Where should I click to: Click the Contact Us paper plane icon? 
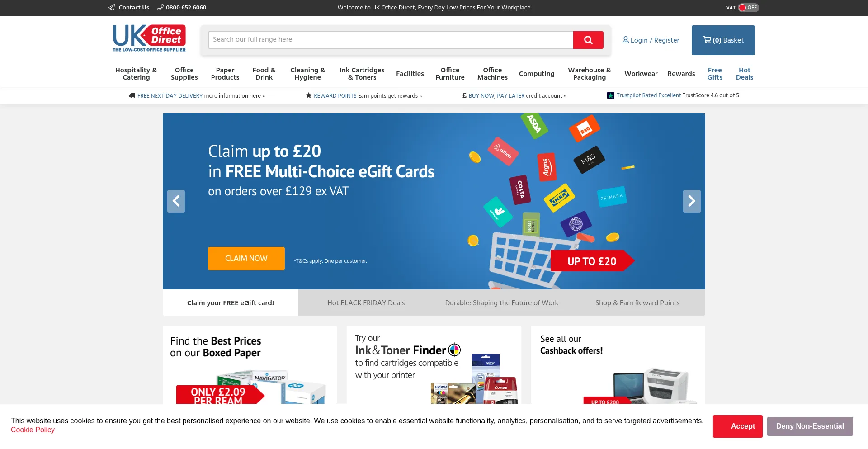112,7
